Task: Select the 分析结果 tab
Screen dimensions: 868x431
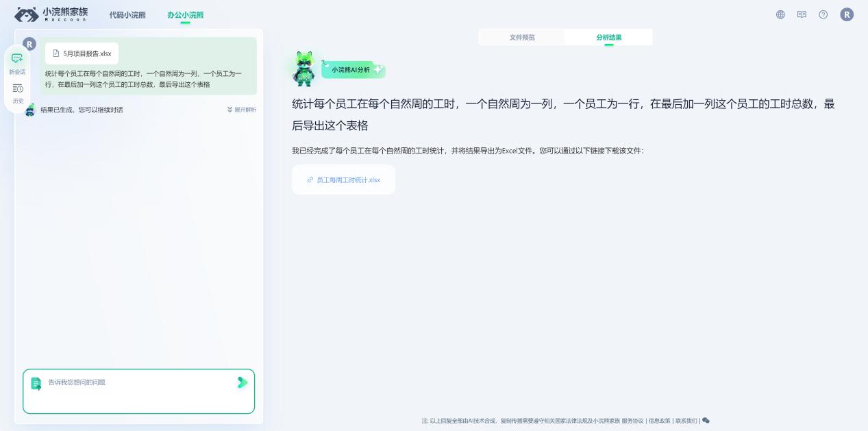Action: (609, 38)
